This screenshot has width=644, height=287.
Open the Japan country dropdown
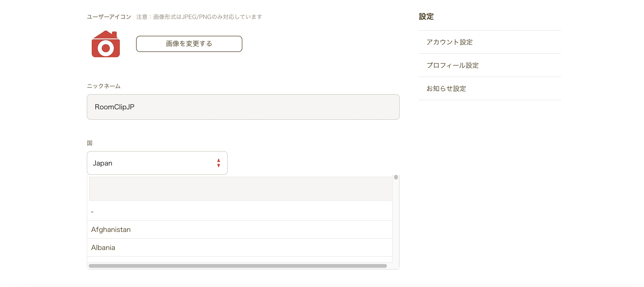157,163
